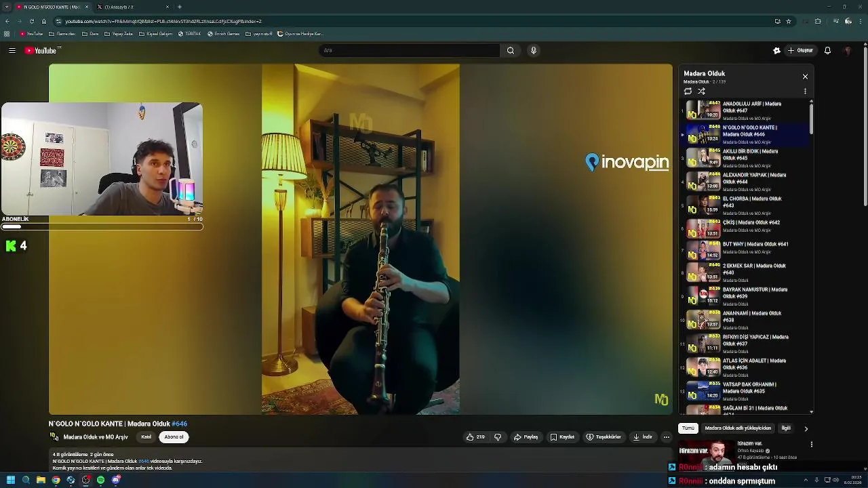
Task: Open the tab search dropdown
Action: point(6,7)
